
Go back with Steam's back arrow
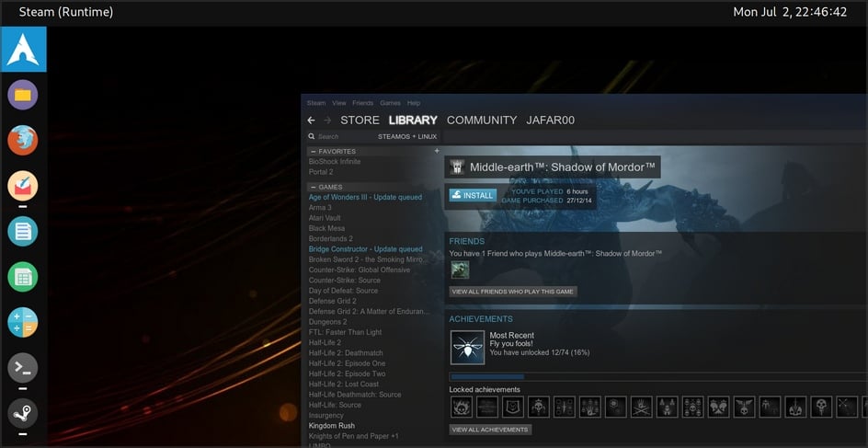(x=311, y=121)
